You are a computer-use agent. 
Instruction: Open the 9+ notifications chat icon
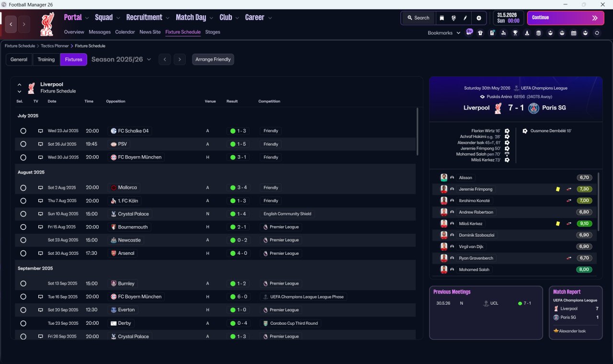point(469,32)
